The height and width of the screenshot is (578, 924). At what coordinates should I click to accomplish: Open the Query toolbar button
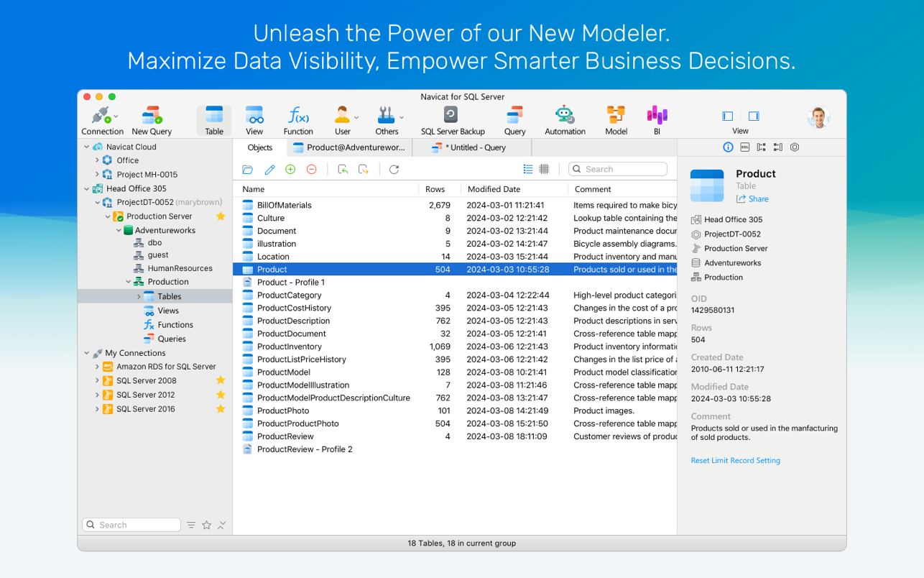point(514,120)
